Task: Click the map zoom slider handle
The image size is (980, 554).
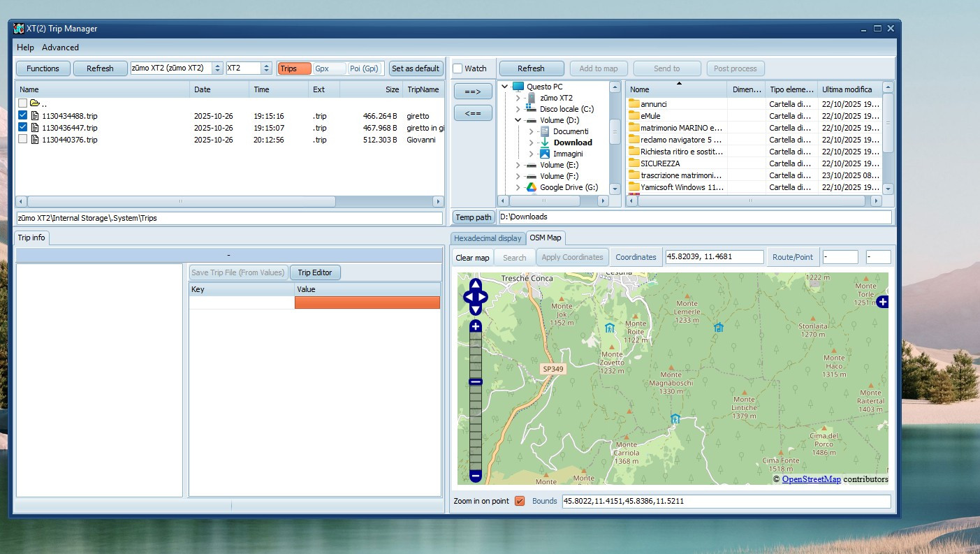Action: 476,381
